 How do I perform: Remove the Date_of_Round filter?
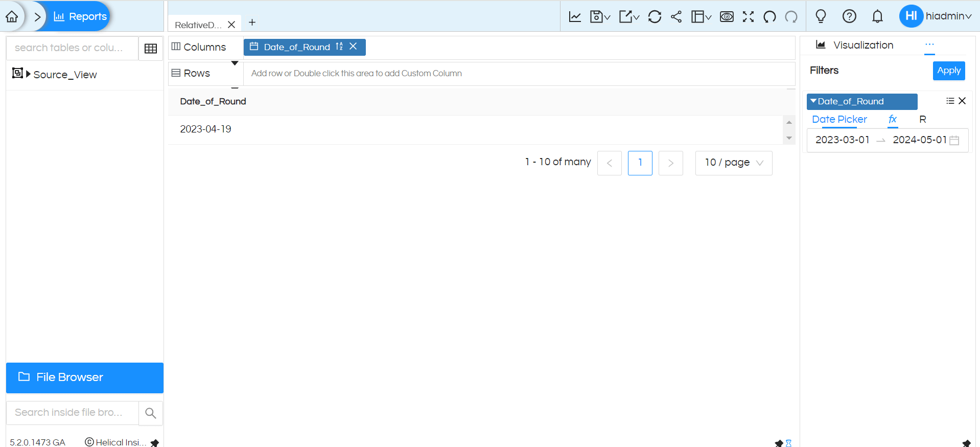pos(962,101)
